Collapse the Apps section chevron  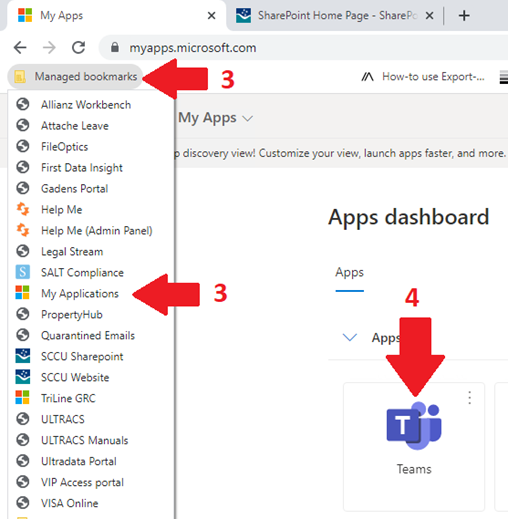[x=350, y=337]
